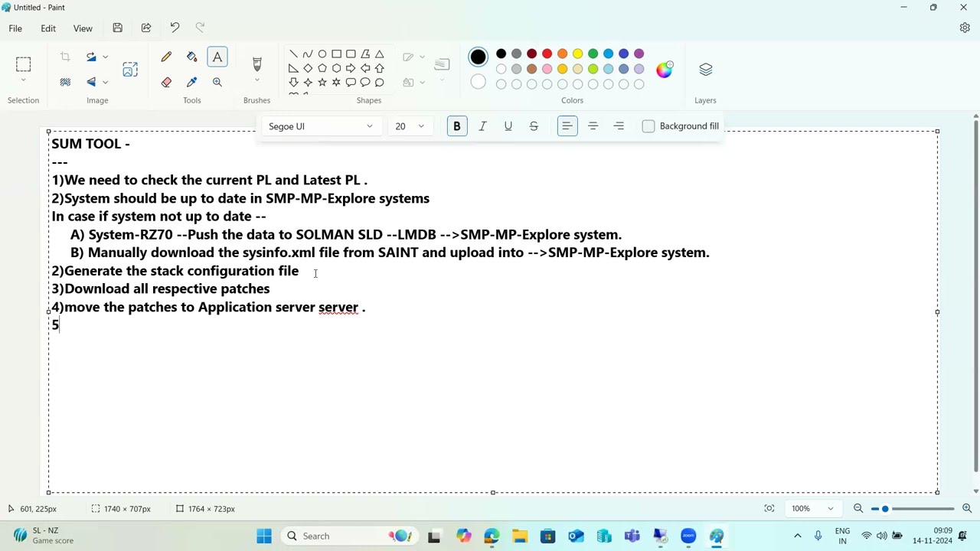Open Image Creator icon

click(x=130, y=70)
